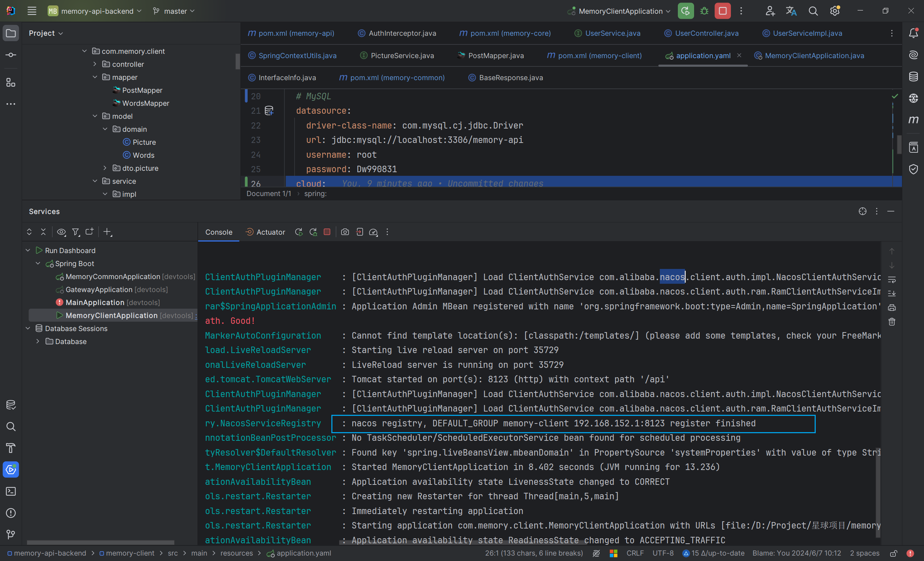Toggle Services navigate-with-focus crosshair icon

point(863,212)
